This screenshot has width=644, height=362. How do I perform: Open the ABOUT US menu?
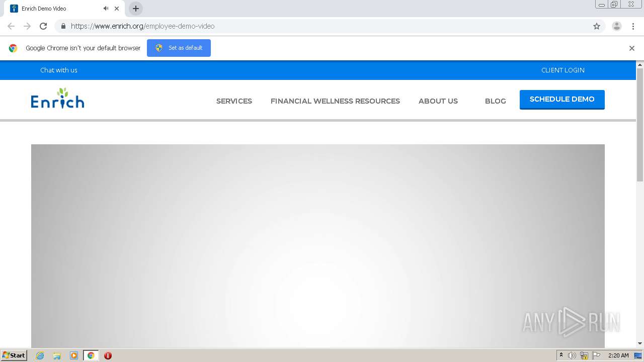(x=438, y=101)
